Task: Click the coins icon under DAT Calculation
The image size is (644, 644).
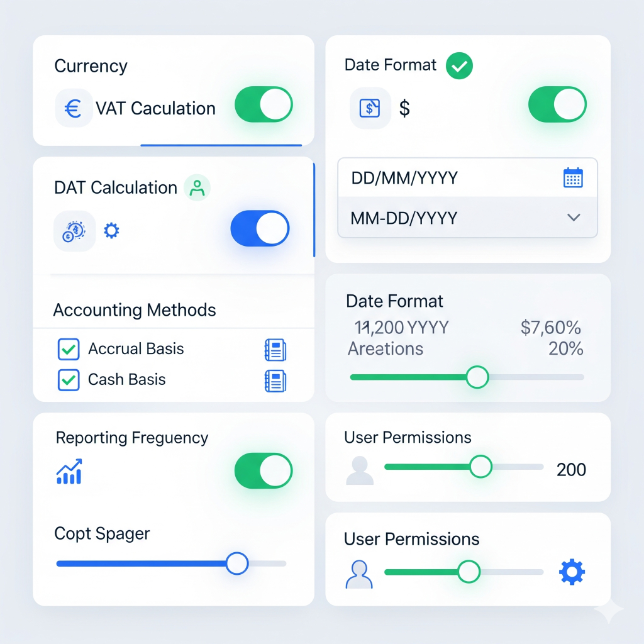Action: 74,231
